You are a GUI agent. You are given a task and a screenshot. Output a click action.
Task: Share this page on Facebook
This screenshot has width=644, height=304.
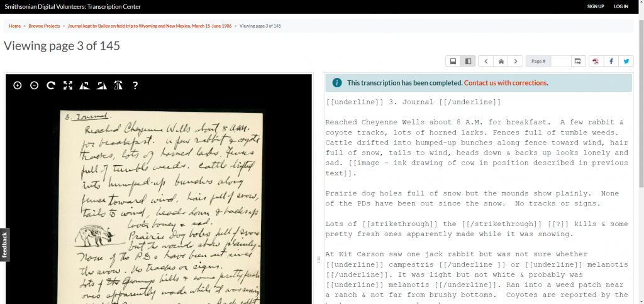pyautogui.click(x=611, y=61)
